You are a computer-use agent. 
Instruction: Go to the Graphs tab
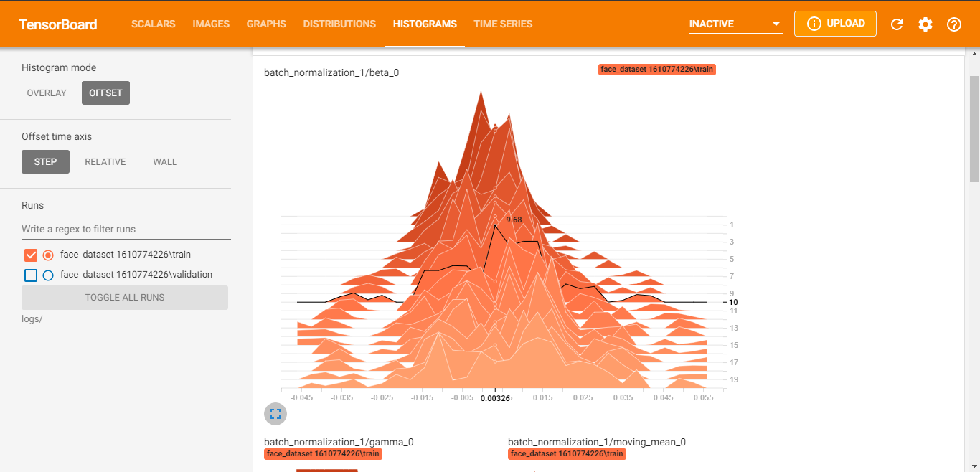[x=266, y=24]
